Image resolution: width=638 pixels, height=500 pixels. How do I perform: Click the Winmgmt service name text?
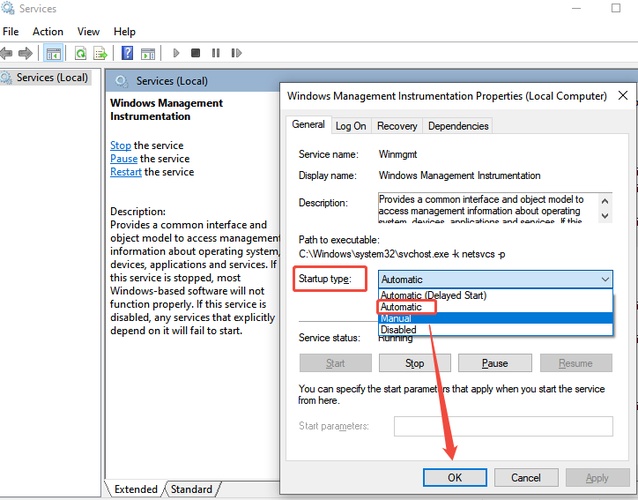(398, 154)
